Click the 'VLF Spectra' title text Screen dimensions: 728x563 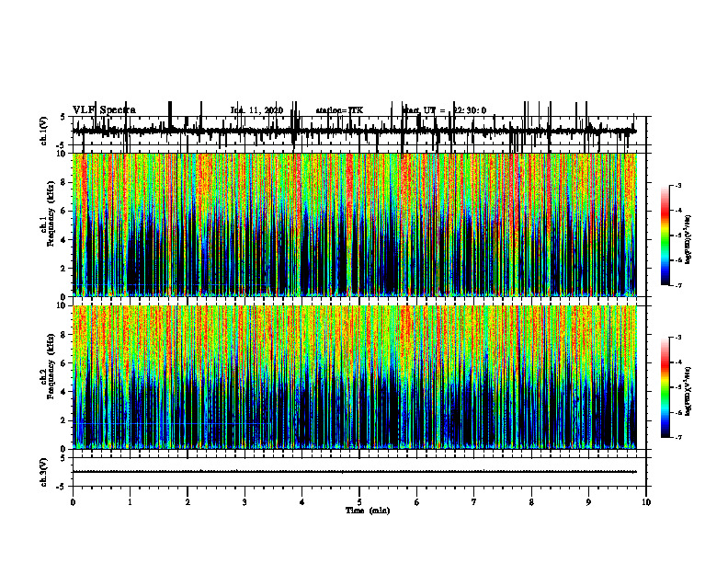(104, 110)
